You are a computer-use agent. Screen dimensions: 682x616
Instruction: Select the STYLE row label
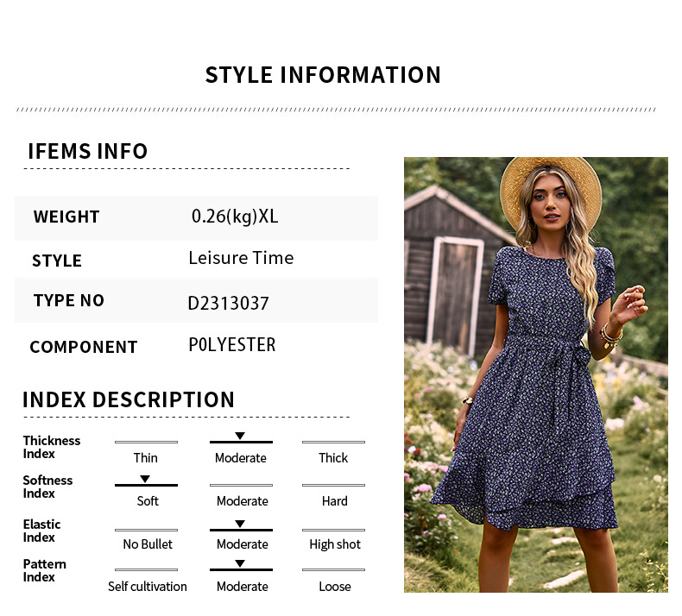(x=57, y=261)
